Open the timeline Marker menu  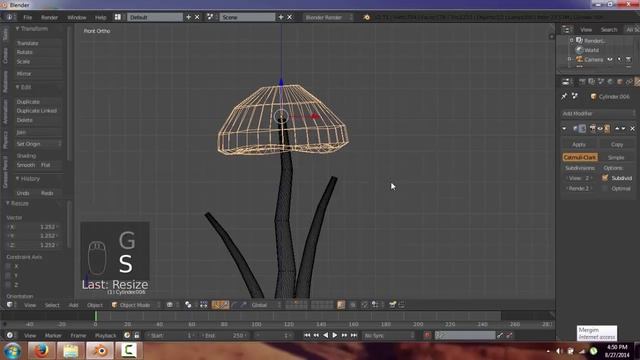(x=53, y=336)
